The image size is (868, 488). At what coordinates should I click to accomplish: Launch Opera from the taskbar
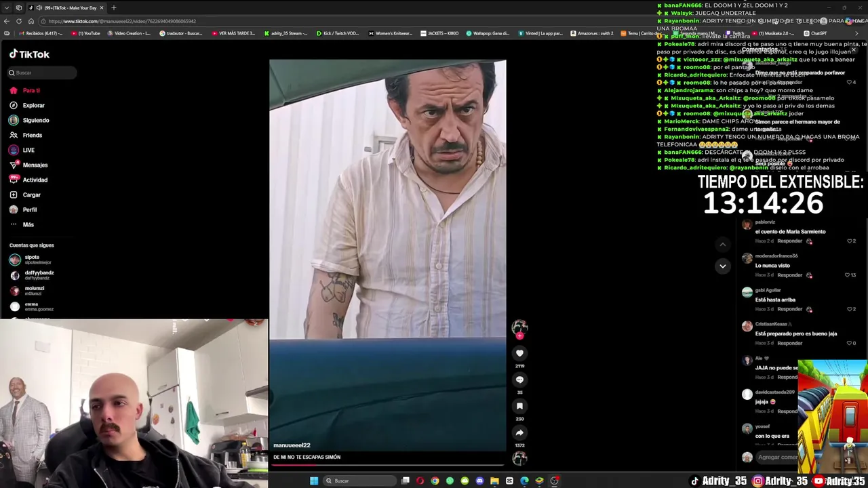(420, 481)
